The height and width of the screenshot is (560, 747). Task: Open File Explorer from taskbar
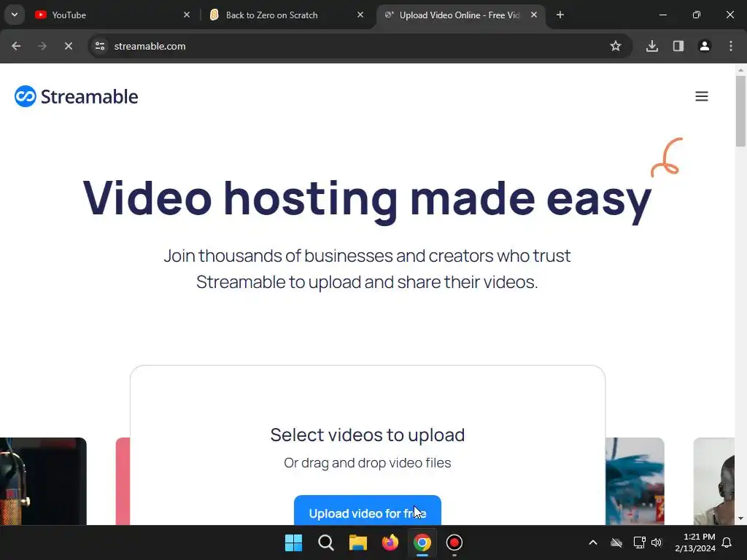tap(357, 542)
